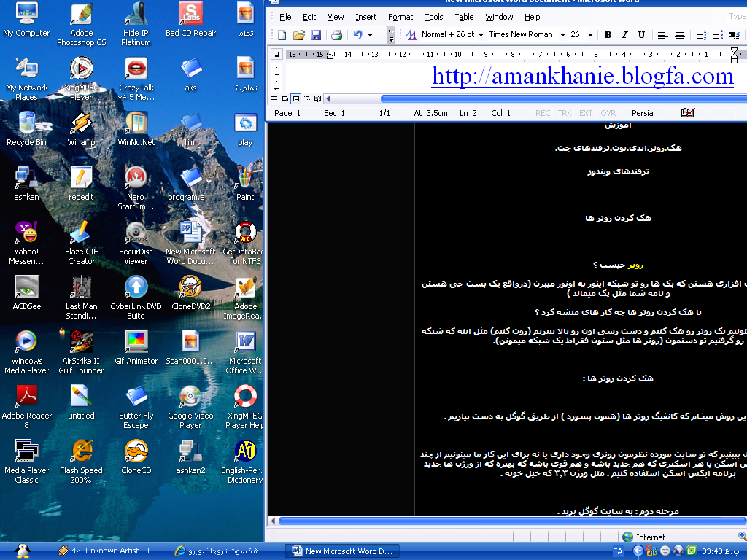Select the Hide IP Platinum desktop icon

[136, 25]
